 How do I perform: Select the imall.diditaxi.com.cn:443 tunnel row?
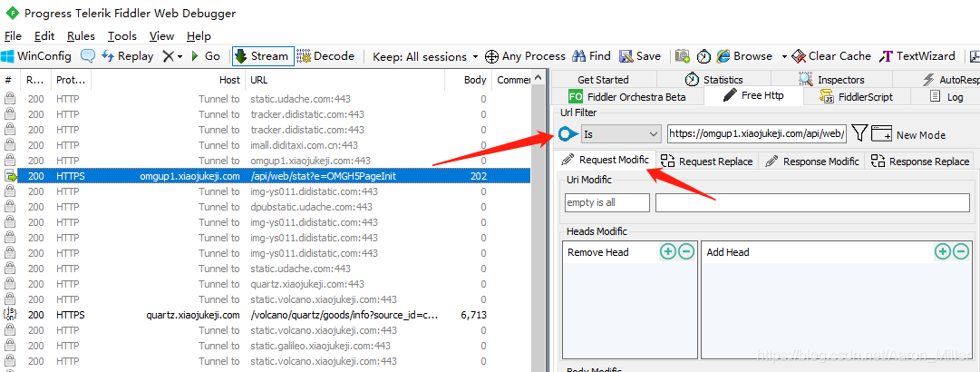click(266, 145)
